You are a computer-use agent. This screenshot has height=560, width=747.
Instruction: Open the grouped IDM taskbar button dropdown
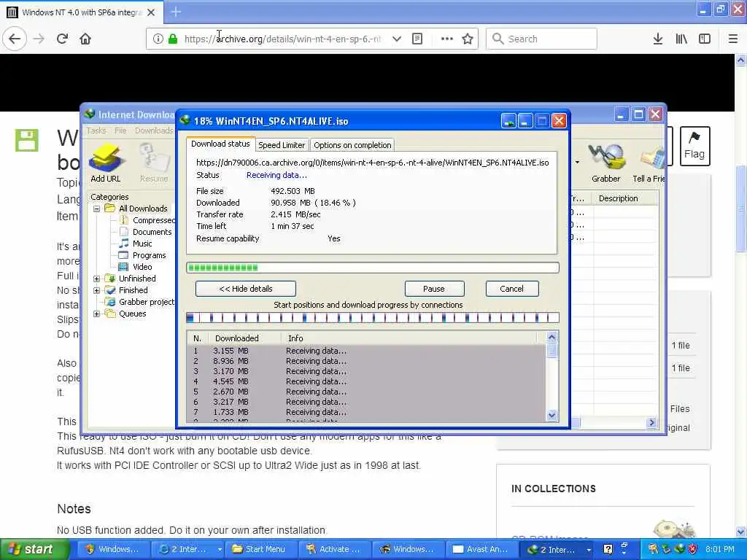pos(589,550)
